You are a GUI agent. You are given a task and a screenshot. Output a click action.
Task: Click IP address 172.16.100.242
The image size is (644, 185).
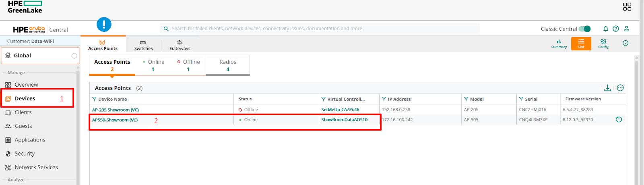pos(397,120)
